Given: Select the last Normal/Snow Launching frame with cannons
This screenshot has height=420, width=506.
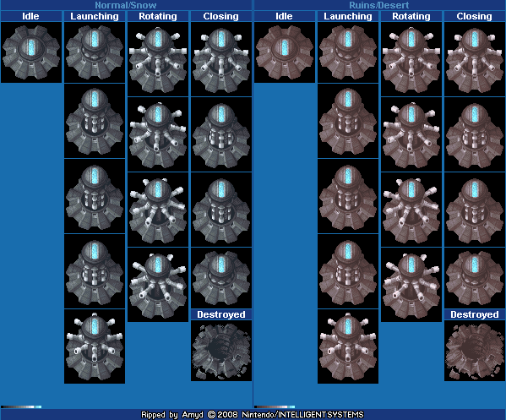Looking at the screenshot, I should coord(95,346).
